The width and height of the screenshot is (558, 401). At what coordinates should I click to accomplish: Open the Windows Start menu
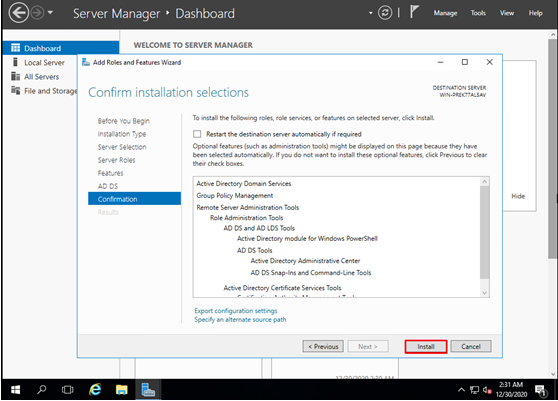click(x=15, y=390)
